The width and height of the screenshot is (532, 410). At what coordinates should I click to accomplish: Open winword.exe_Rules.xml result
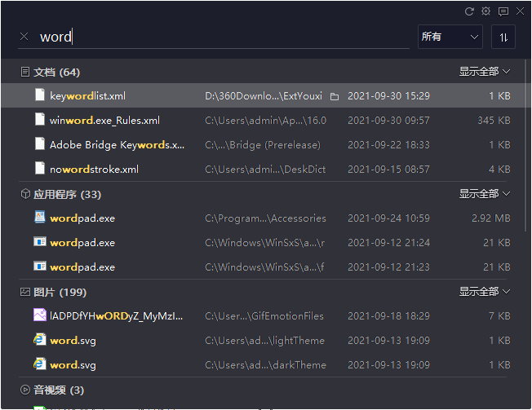point(104,121)
